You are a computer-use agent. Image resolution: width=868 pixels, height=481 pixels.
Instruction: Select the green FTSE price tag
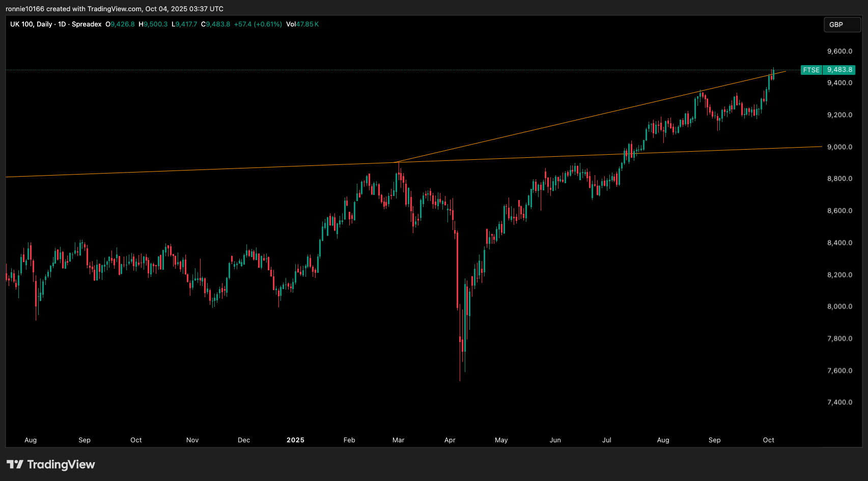point(811,70)
